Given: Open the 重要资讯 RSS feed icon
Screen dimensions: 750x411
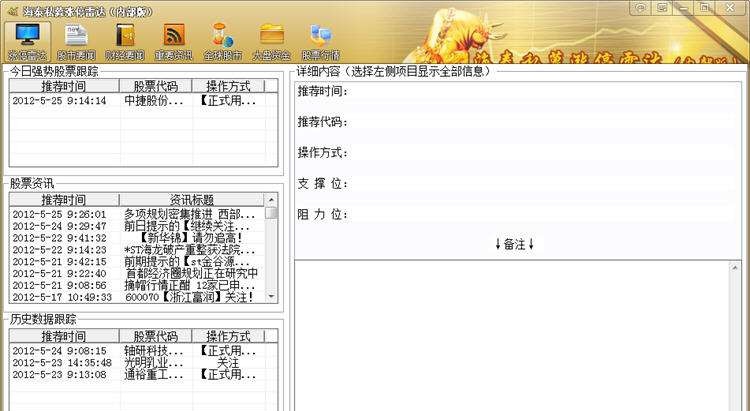Looking at the screenshot, I should [x=174, y=35].
